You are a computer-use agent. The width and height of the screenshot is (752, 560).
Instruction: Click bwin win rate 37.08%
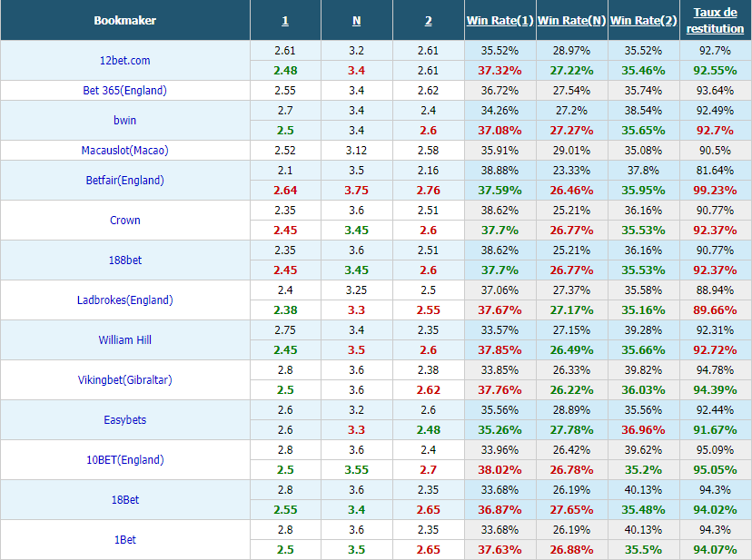(500, 131)
